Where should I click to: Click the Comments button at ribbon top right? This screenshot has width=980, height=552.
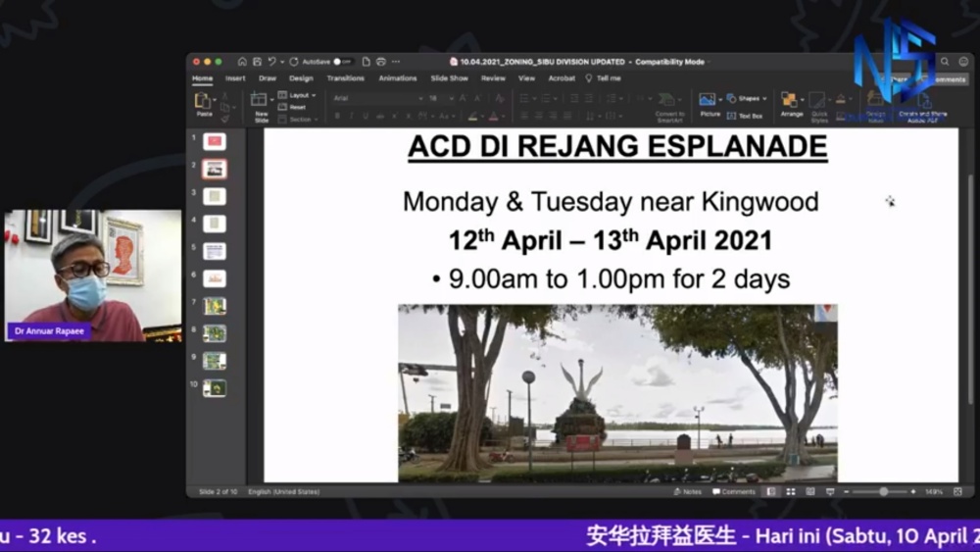pyautogui.click(x=945, y=79)
